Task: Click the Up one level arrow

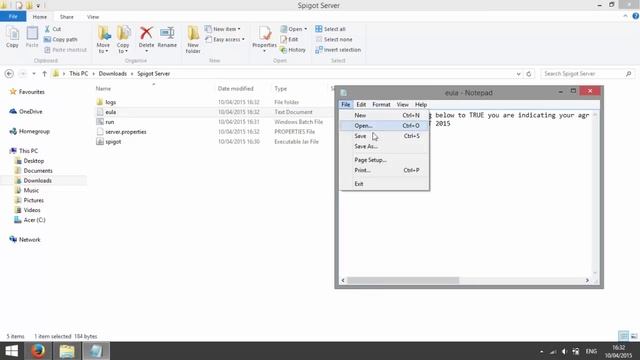Action: point(44,74)
